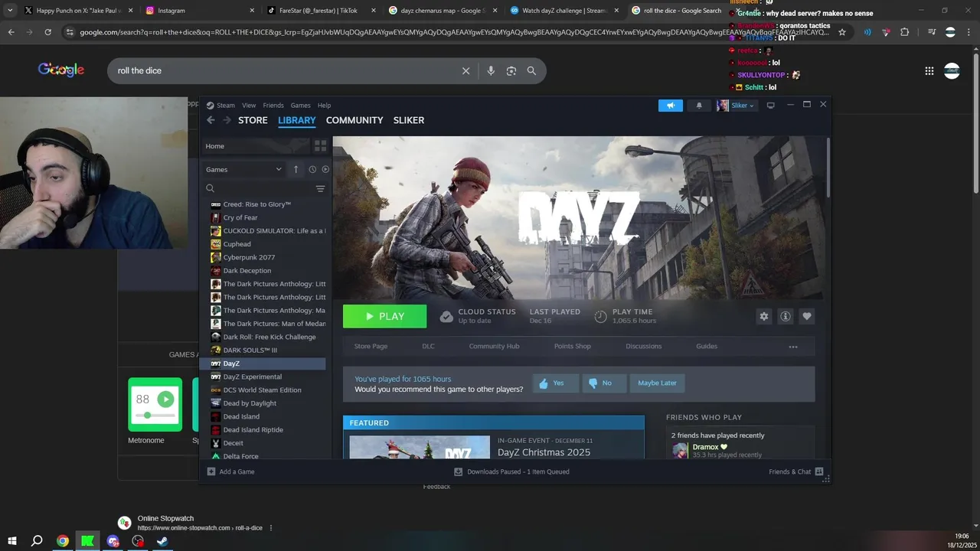Open Chrome tab search dropdown
This screenshot has width=980, height=551.
pos(10,11)
